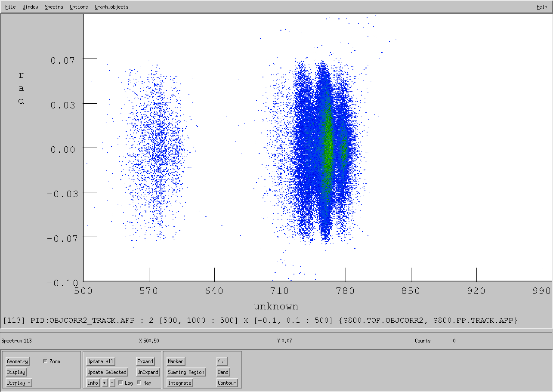The image size is (553, 392).
Task: Click the Update Selected button
Action: coord(107,372)
